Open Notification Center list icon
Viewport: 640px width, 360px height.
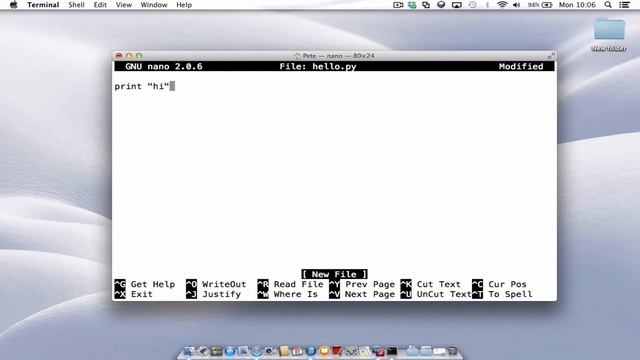[624, 5]
